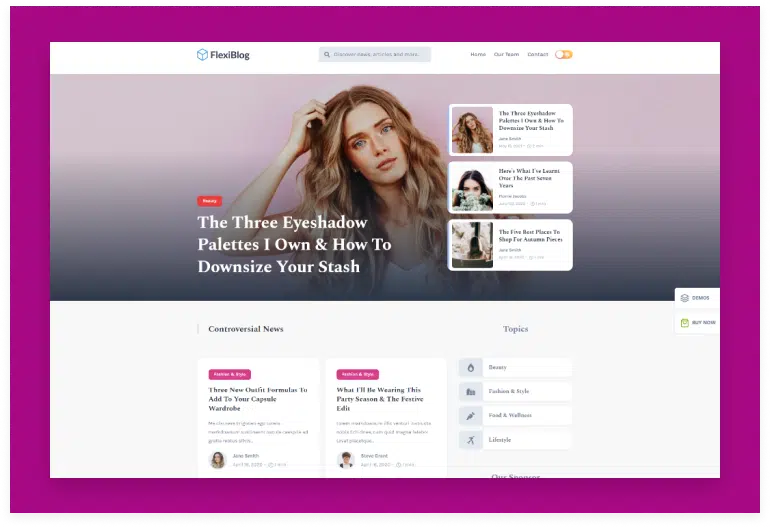This screenshot has width=770, height=527.
Task: Click the Controversial News heading
Action: 246,329
